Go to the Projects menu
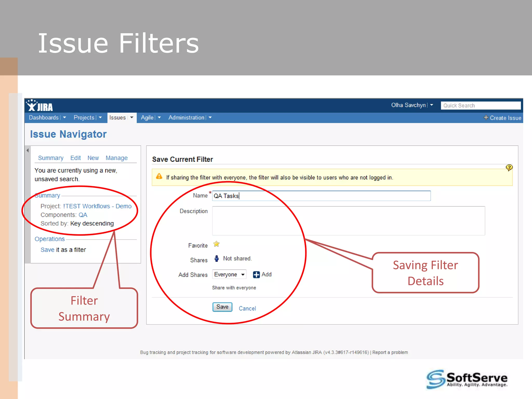The image size is (532, 399). [84, 118]
